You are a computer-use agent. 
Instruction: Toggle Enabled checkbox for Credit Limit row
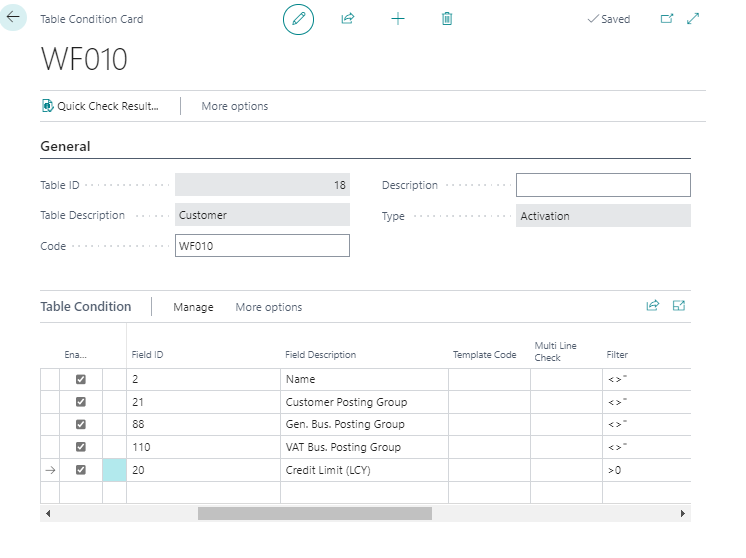coord(81,470)
